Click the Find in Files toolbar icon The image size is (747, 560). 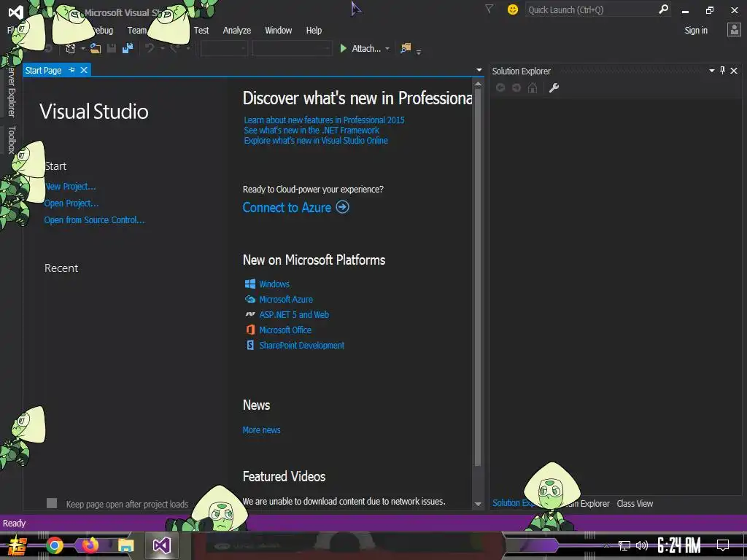[x=406, y=49]
